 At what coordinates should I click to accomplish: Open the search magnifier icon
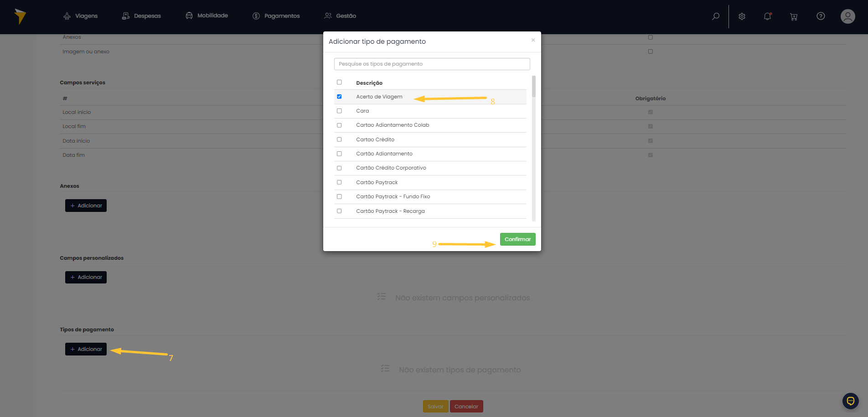click(x=716, y=16)
